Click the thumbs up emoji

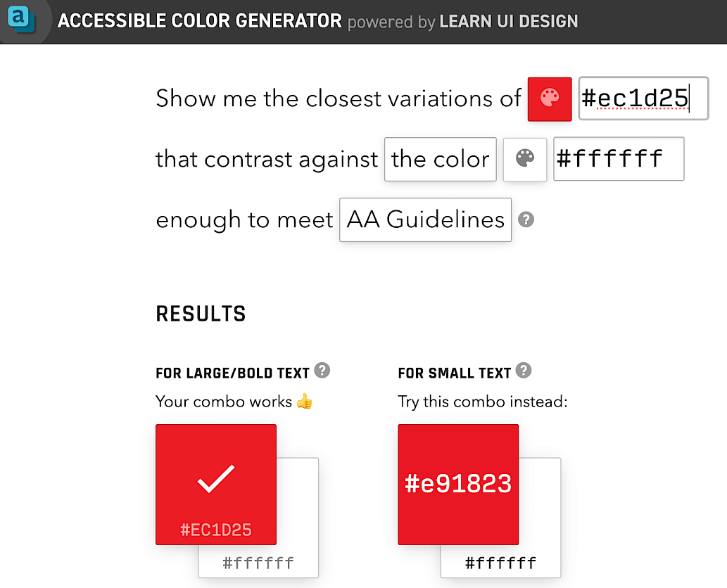point(304,402)
